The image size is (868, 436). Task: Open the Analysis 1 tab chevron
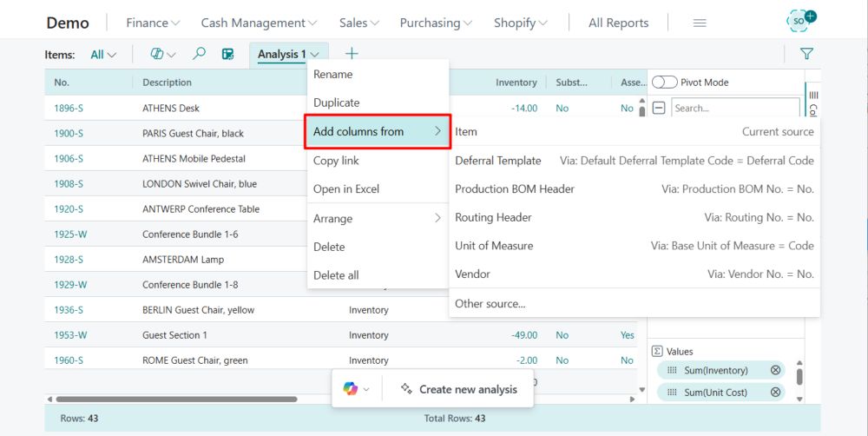(x=314, y=55)
